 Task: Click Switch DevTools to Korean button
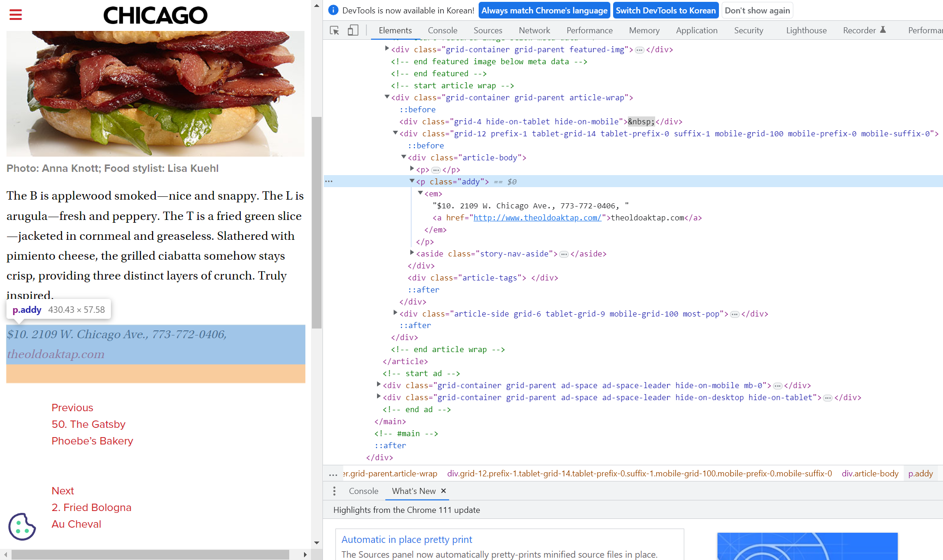(665, 10)
